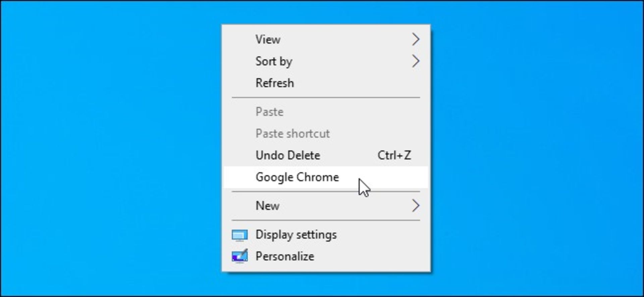644x297 pixels.
Task: Click the greyed-out Paste entry
Action: (326, 112)
